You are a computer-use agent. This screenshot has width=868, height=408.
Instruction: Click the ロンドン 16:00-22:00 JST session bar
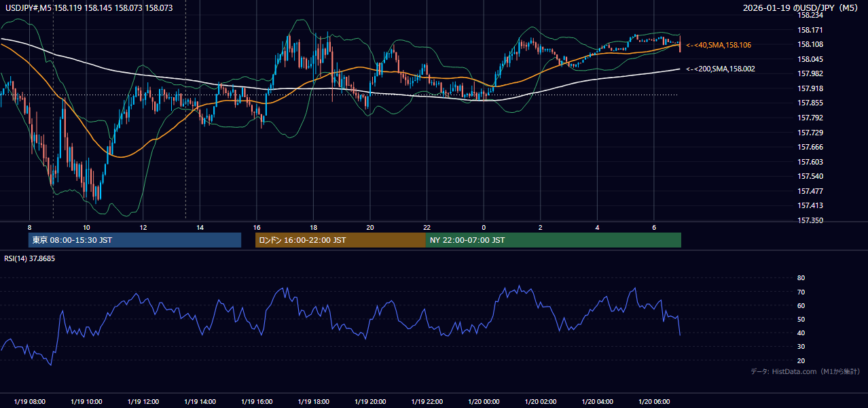tap(340, 240)
